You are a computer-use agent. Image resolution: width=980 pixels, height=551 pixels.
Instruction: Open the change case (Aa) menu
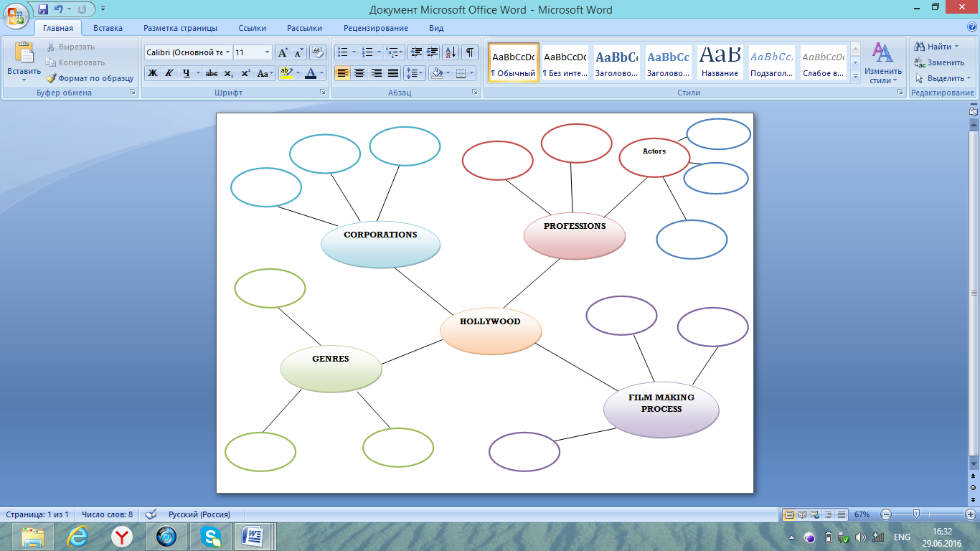(x=264, y=73)
